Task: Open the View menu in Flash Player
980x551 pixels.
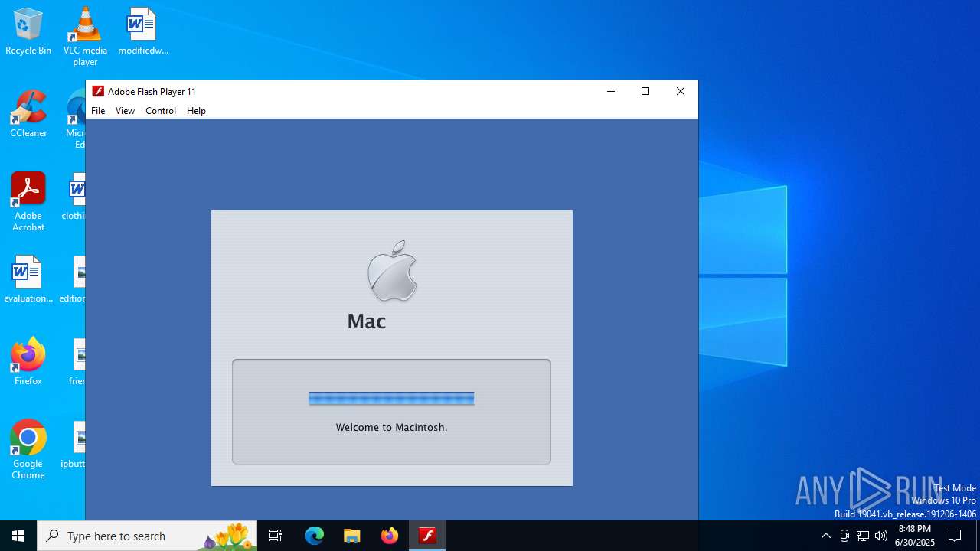Action: 125,111
